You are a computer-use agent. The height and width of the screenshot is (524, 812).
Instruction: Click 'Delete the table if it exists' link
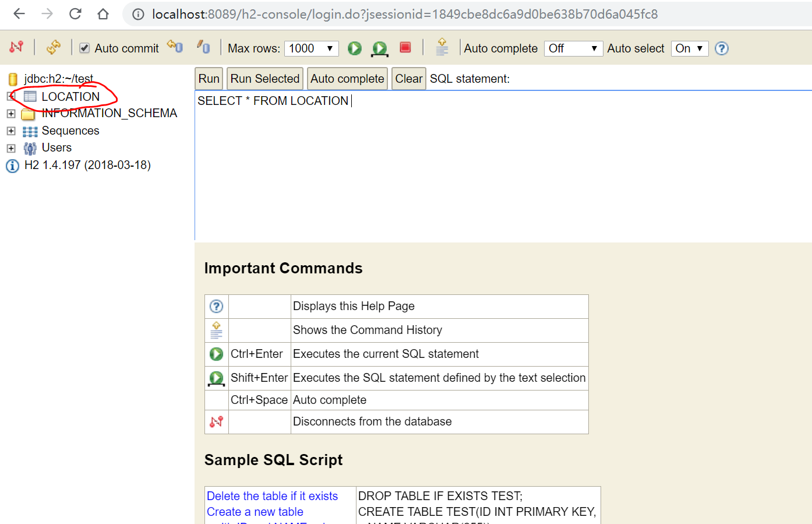click(272, 496)
